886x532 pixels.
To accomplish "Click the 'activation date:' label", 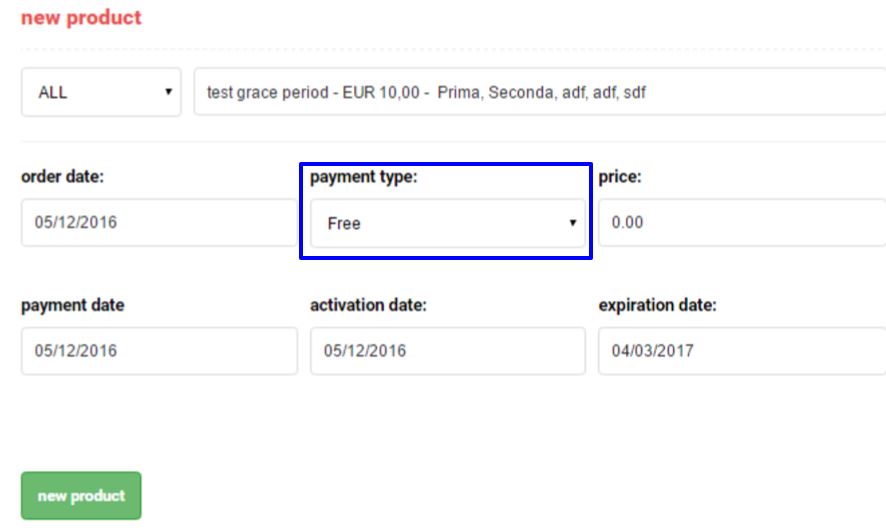I will (x=368, y=306).
